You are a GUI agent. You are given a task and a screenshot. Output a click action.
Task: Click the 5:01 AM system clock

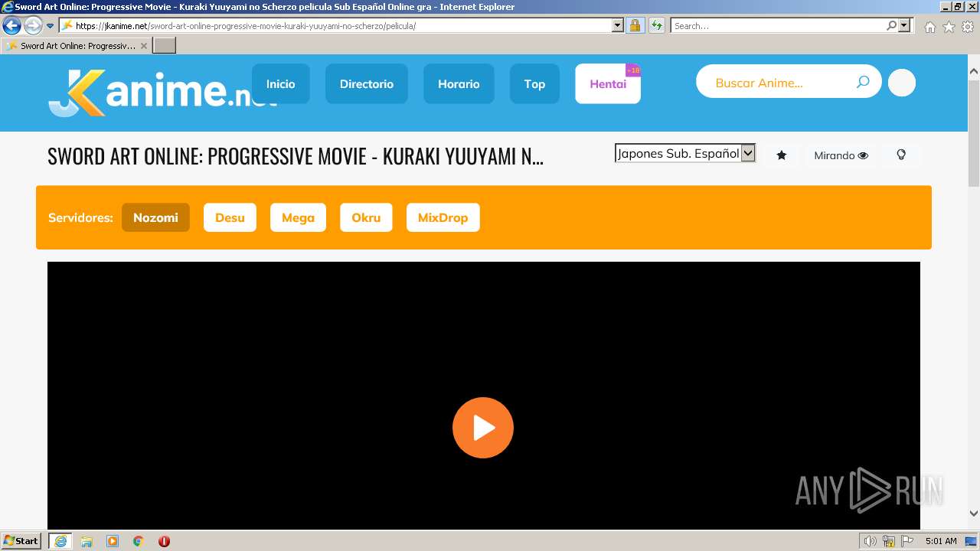tap(941, 541)
